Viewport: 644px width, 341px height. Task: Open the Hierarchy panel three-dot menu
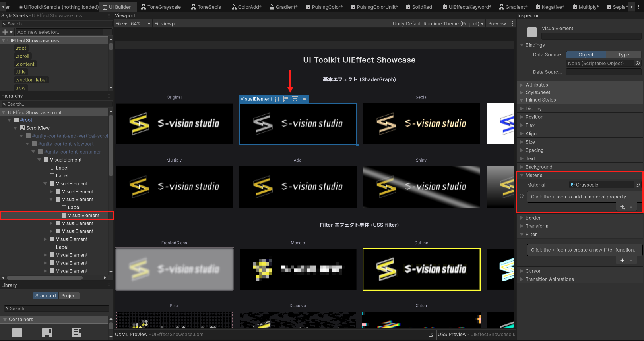point(109,96)
